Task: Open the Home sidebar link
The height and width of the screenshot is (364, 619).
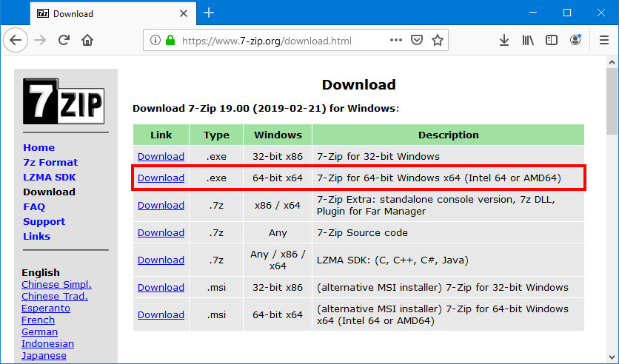Action: (39, 147)
